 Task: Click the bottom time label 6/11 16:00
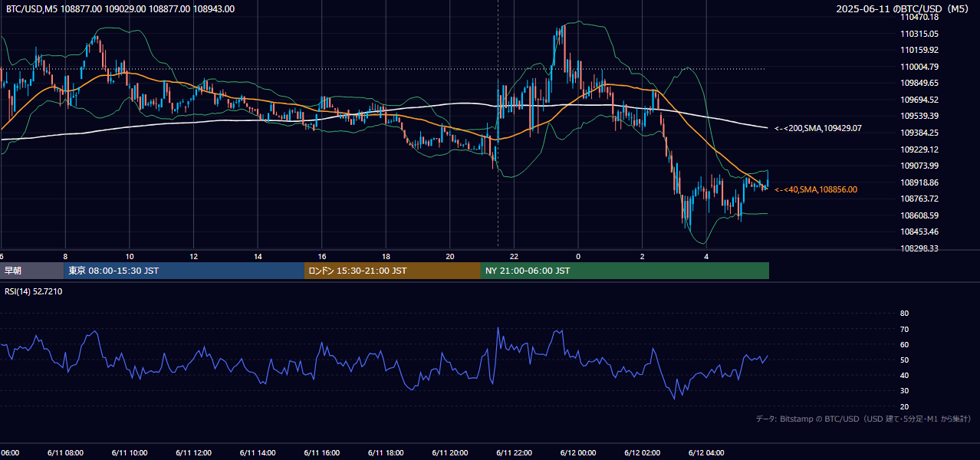tap(321, 453)
